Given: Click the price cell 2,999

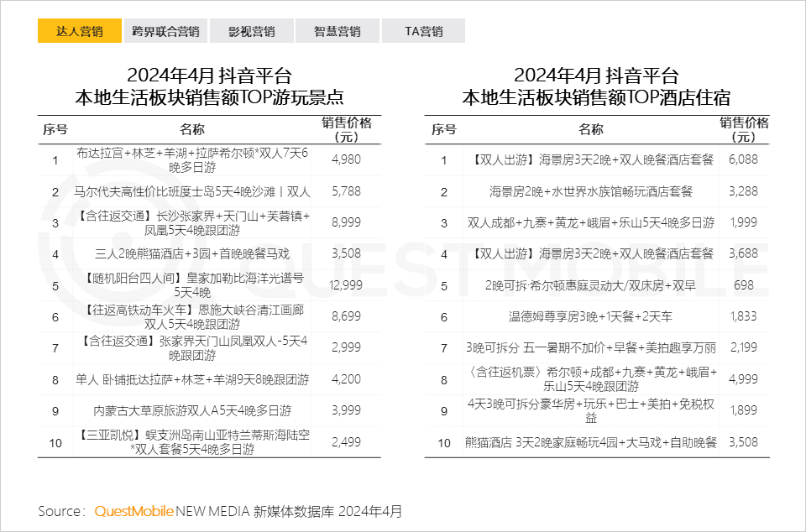Looking at the screenshot, I should tap(347, 347).
